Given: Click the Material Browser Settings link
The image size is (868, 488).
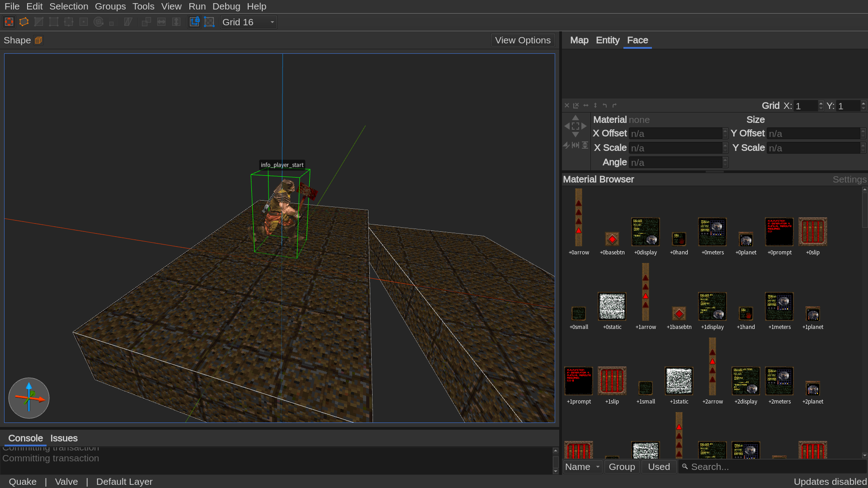Looking at the screenshot, I should click(x=849, y=179).
